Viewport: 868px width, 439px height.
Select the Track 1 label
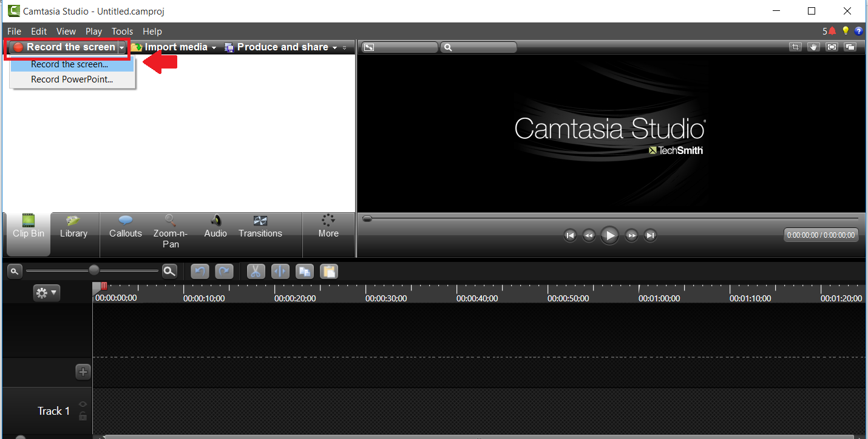[x=53, y=411]
